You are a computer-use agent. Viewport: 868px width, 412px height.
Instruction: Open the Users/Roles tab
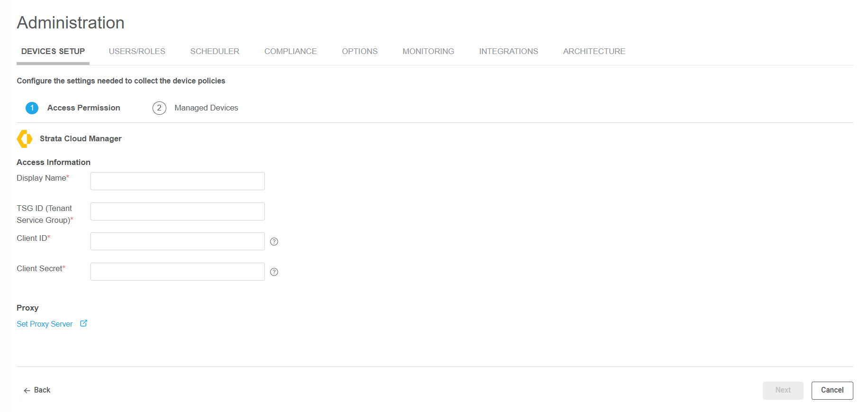137,51
